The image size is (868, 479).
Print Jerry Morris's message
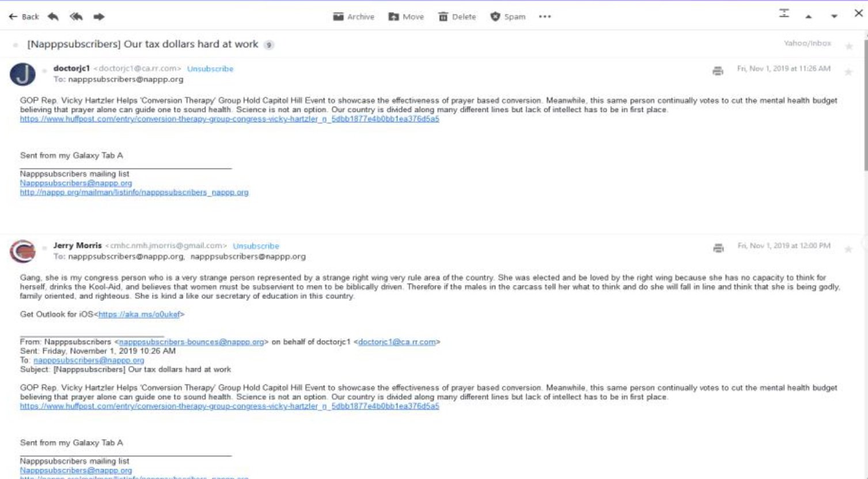[x=718, y=248]
